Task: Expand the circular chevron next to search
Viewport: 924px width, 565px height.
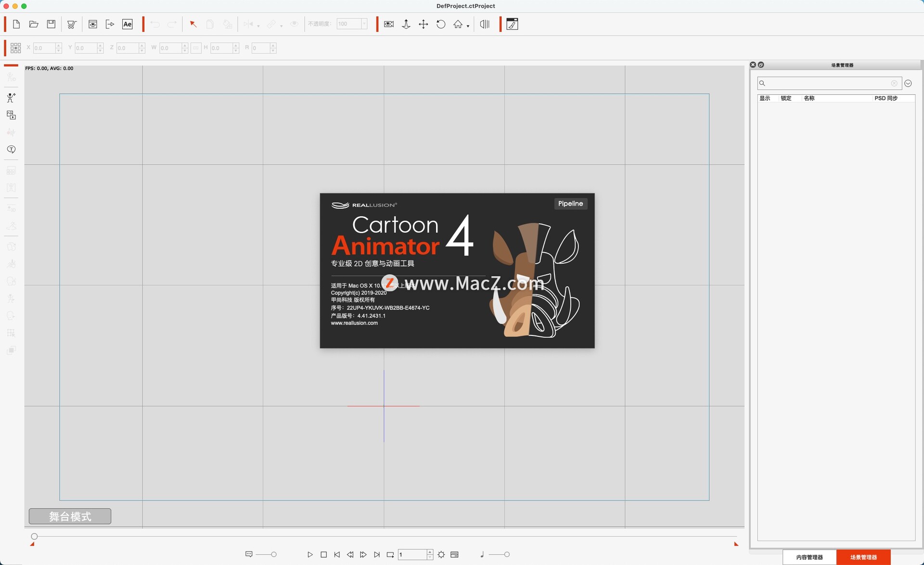Action: point(908,83)
